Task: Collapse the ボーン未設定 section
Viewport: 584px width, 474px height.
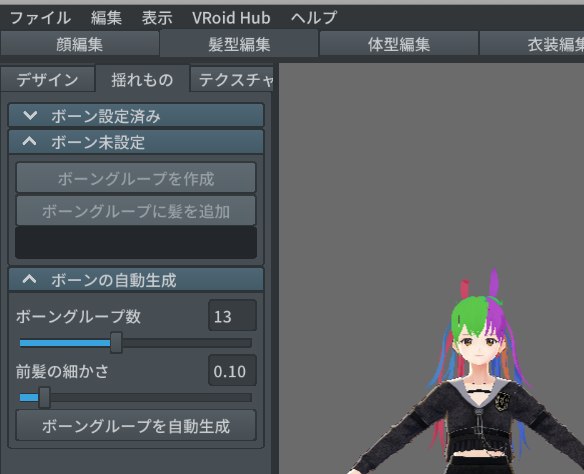Action: click(136, 141)
